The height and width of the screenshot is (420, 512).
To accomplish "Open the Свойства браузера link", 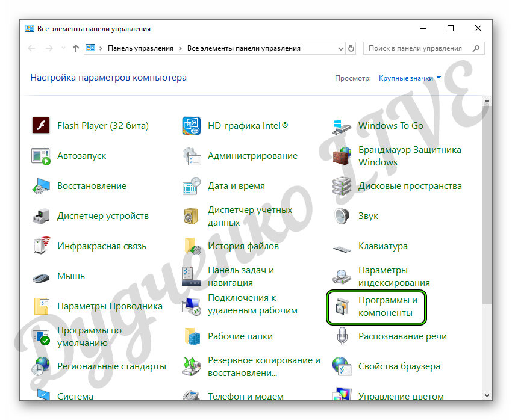I will click(399, 366).
